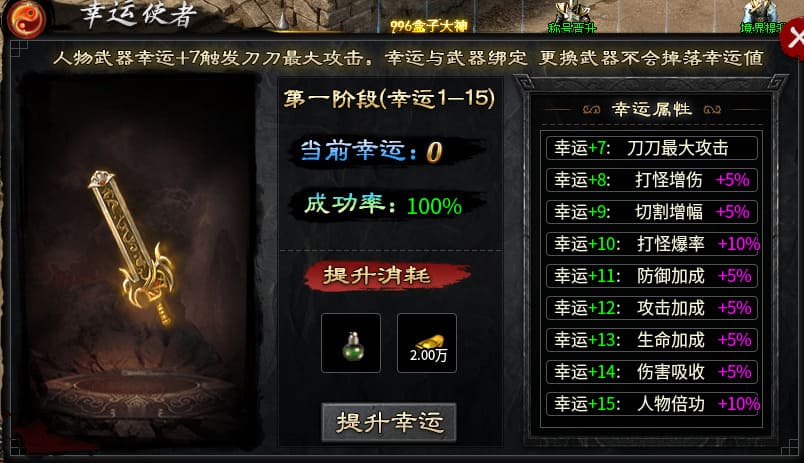Click the 第一阶段(幸运1-15) stage header
The height and width of the screenshot is (463, 804).
tap(389, 98)
